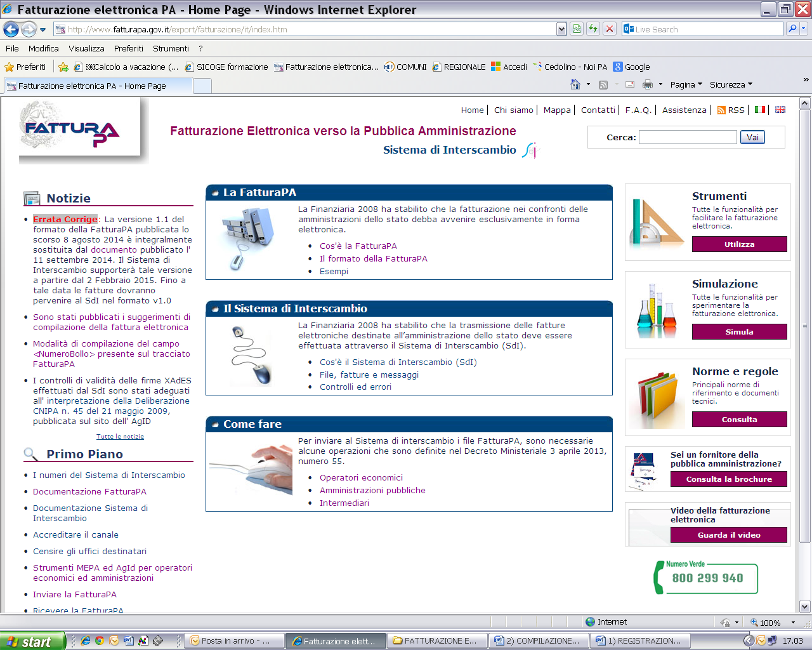
Task: Click the Chrome quick launch icon
Action: [100, 640]
